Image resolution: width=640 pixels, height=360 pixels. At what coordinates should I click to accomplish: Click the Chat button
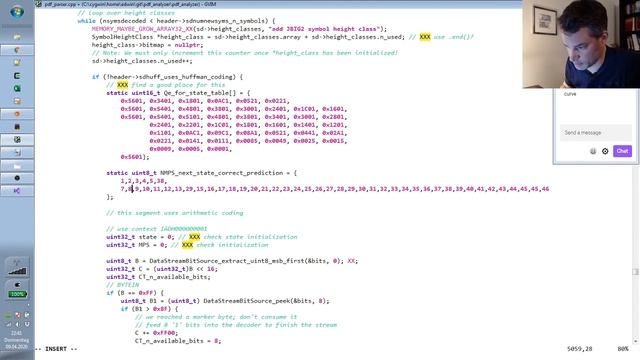[x=622, y=151]
